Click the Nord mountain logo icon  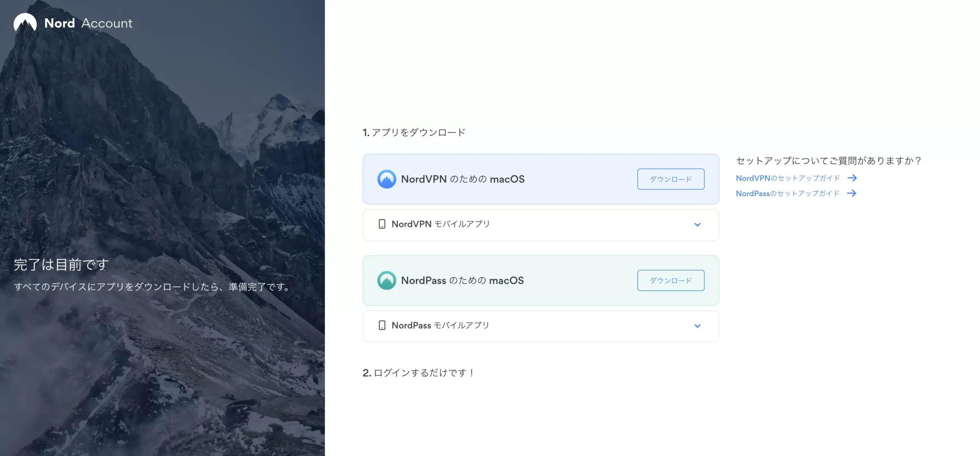click(25, 23)
